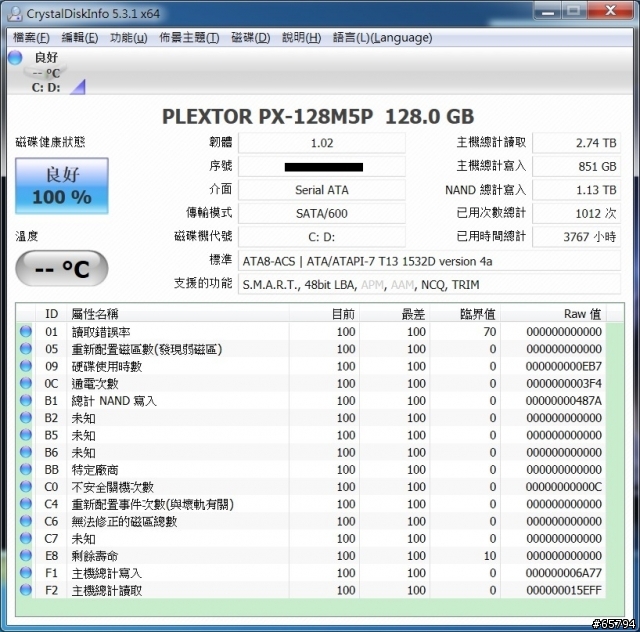This screenshot has width=640, height=632.
Task: Click the firmware field showing 1.02
Action: (322, 143)
